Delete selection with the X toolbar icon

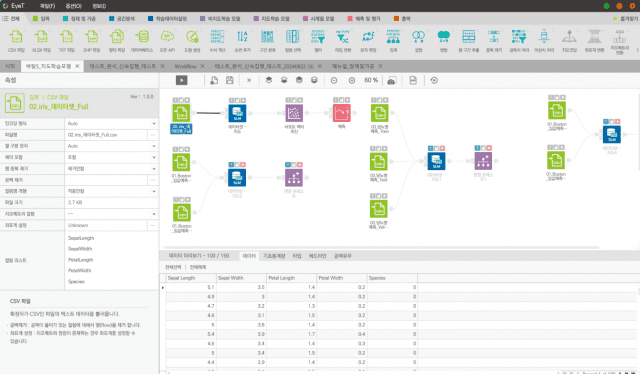click(249, 80)
